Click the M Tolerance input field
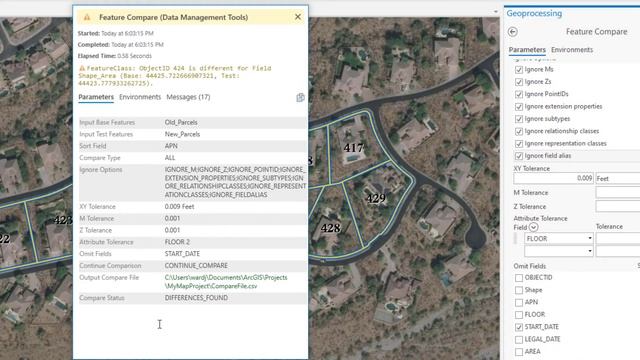Image resolution: width=640 pixels, height=360 pixels. coord(618,192)
